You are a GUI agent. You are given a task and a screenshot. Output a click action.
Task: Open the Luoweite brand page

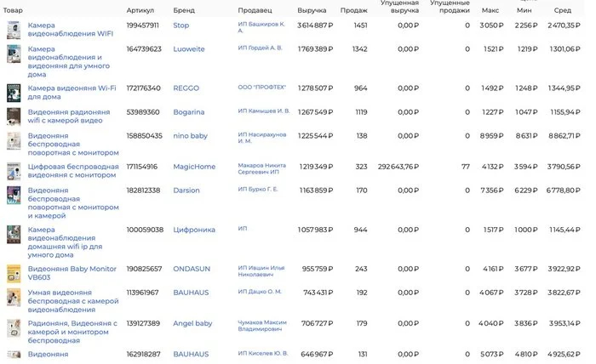pos(188,49)
